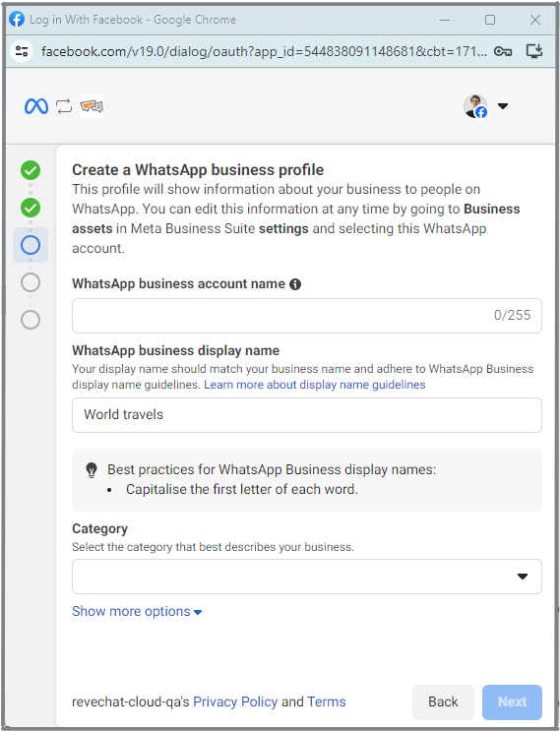The width and height of the screenshot is (560, 731).
Task: Click the sync arrows icon
Action: [64, 106]
